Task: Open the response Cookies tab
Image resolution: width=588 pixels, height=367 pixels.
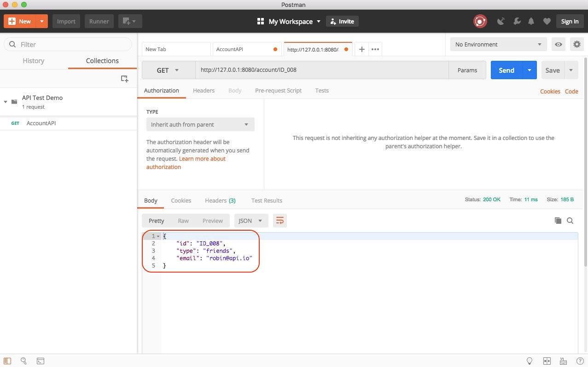Action: pyautogui.click(x=181, y=200)
